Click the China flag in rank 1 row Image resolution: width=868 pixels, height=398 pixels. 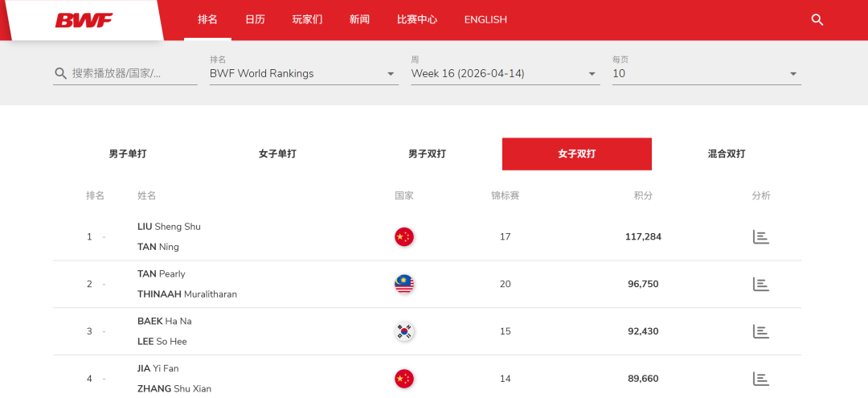click(x=403, y=236)
